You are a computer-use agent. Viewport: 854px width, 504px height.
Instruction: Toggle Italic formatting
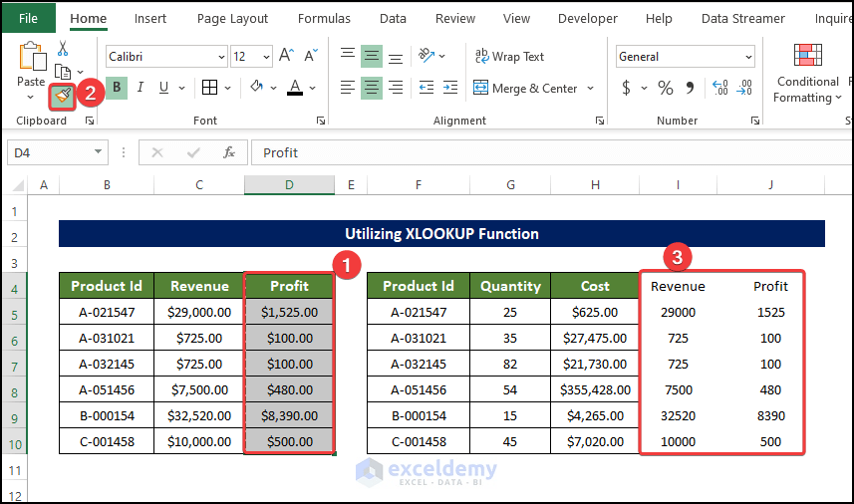(141, 87)
